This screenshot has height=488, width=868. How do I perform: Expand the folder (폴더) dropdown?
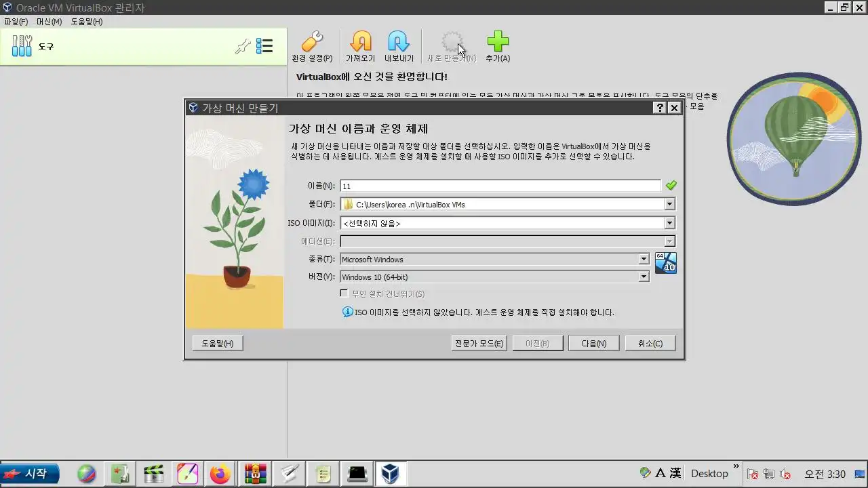point(669,204)
